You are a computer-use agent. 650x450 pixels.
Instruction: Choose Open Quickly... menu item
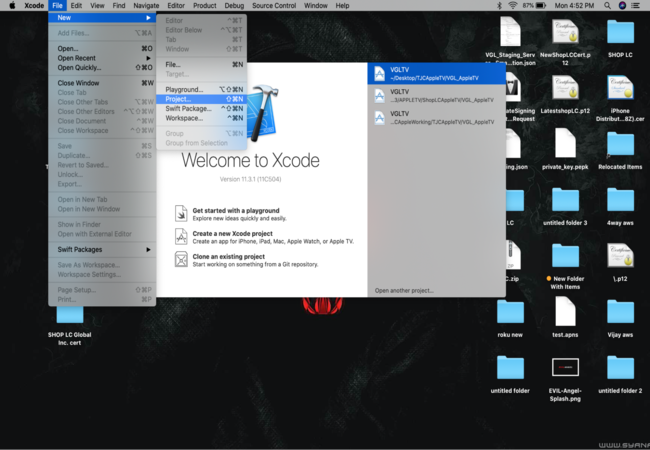pos(102,68)
